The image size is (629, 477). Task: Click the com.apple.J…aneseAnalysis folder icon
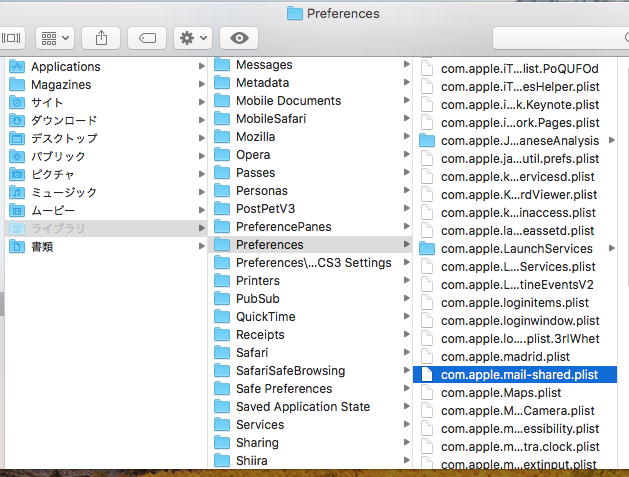[x=427, y=141]
